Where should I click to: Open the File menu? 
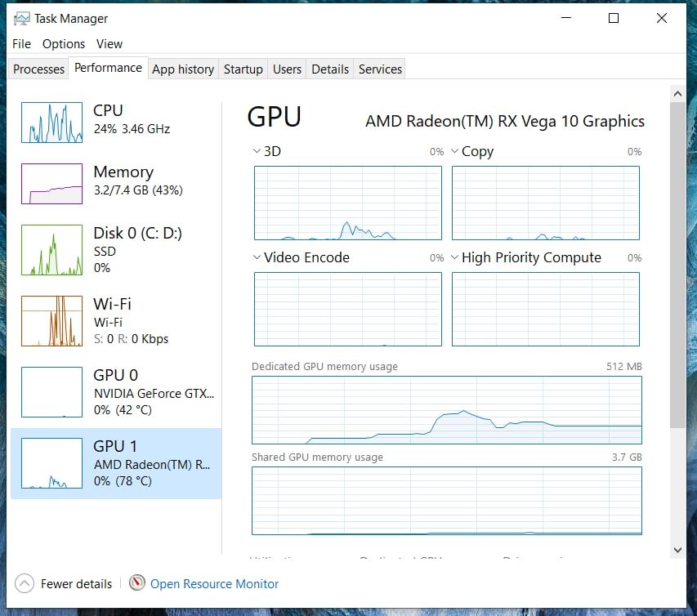pyautogui.click(x=21, y=44)
